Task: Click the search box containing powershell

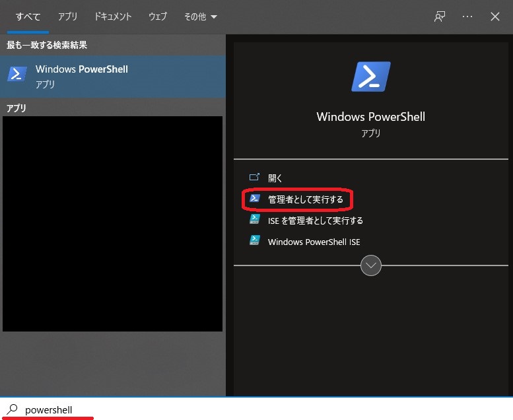Action: coord(256,409)
